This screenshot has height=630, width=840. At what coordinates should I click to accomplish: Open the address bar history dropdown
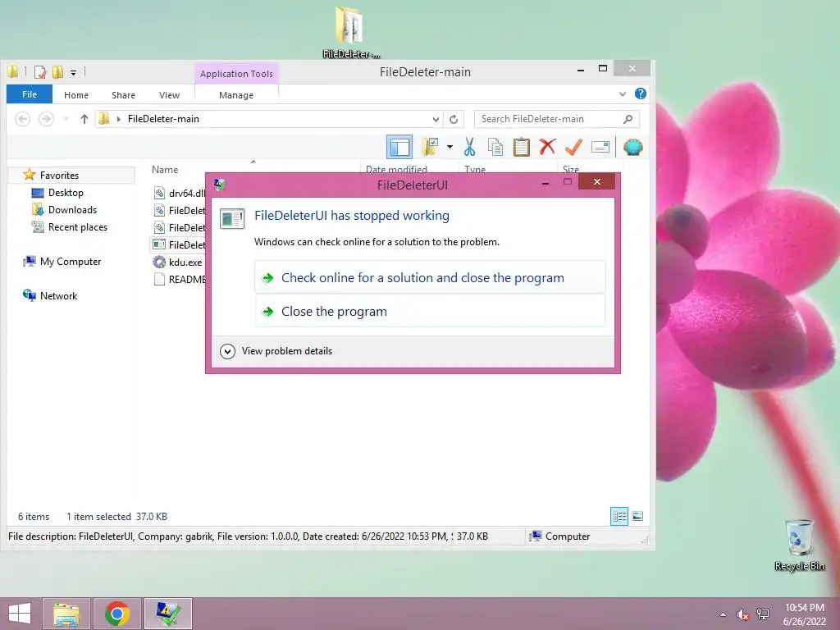436,119
